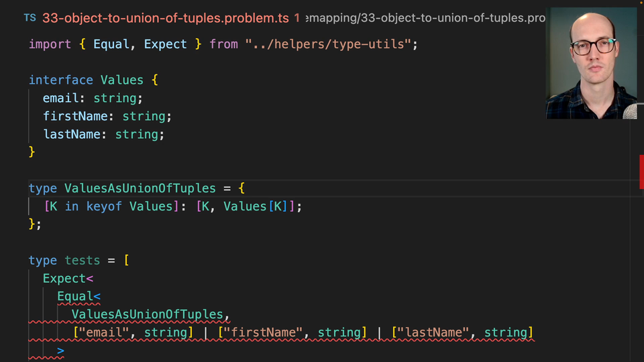Select the 33-object-to-union-of-tuples.problem.ts tab
Viewport: 644px width, 362px height.
click(x=166, y=18)
